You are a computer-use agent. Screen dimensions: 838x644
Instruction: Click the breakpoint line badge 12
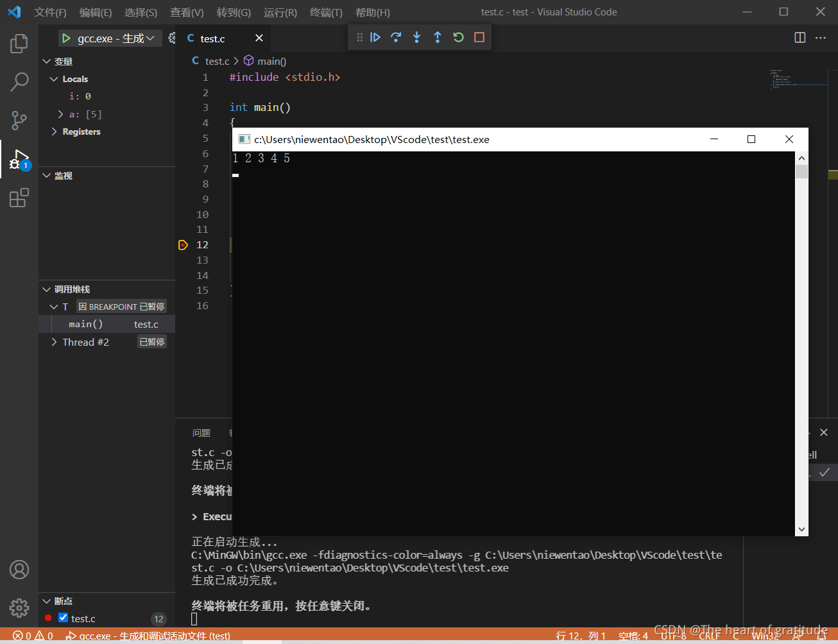coord(158,619)
